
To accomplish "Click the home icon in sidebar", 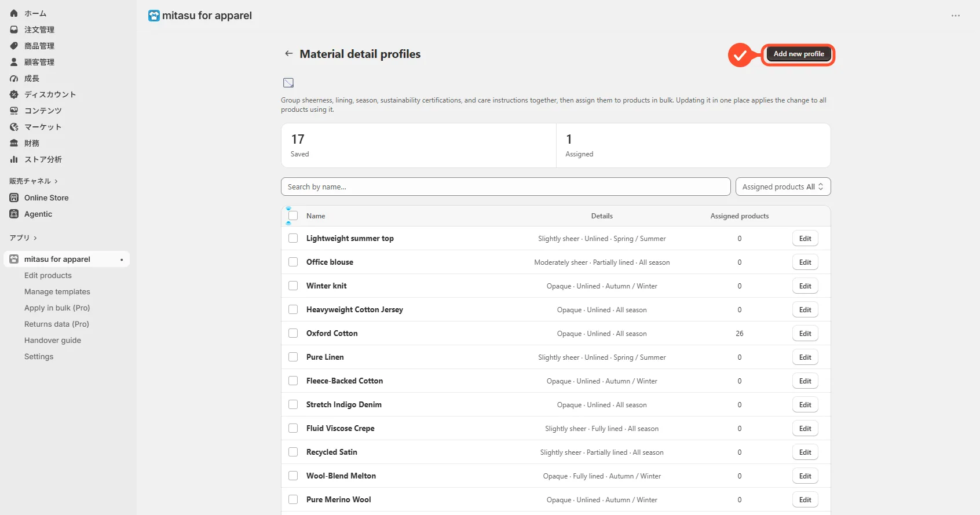I will pos(14,13).
